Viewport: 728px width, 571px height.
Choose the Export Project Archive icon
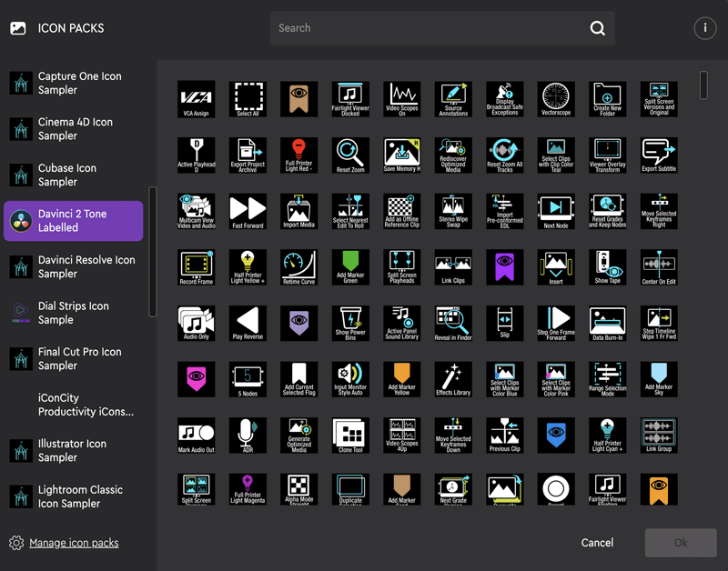pyautogui.click(x=248, y=155)
